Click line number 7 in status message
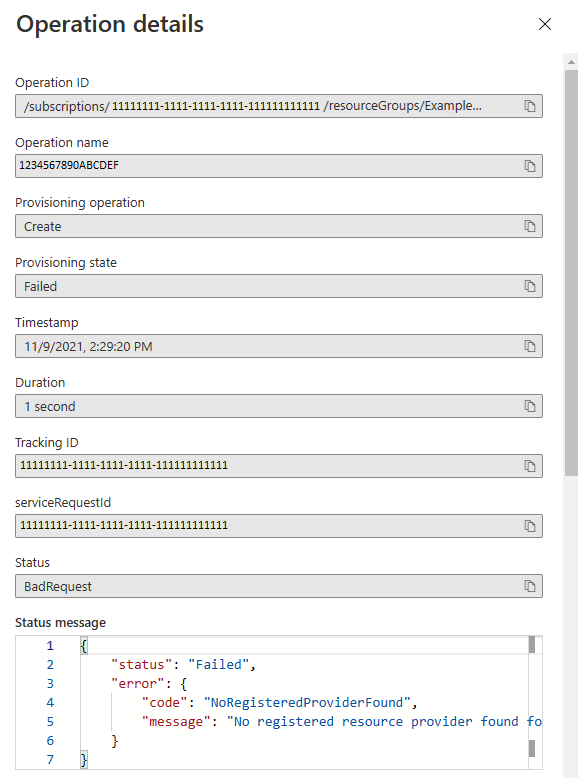Viewport: 579px width, 780px height. [x=50, y=760]
